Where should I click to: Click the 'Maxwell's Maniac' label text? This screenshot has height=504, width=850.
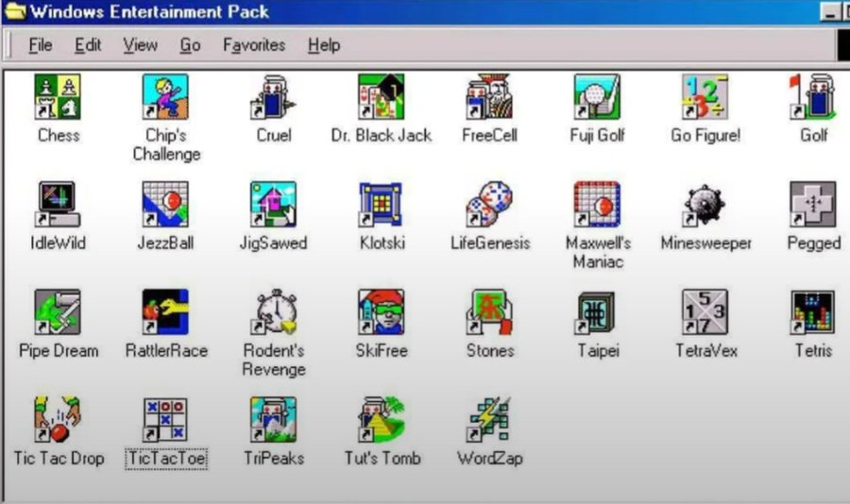pyautogui.click(x=598, y=253)
